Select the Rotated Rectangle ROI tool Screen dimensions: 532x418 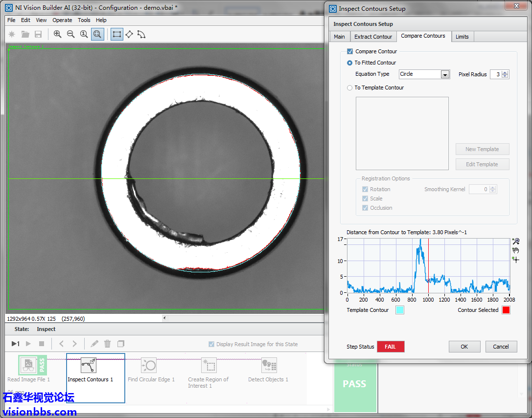click(x=129, y=34)
